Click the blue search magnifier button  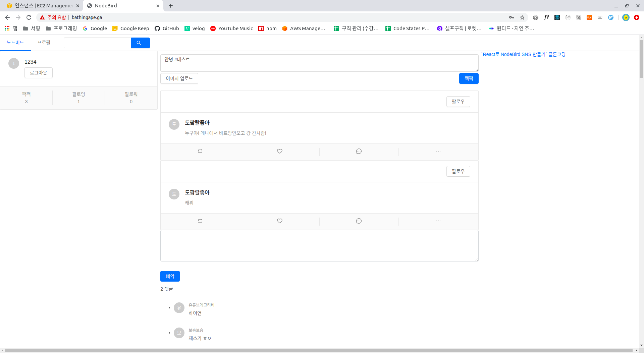(x=141, y=43)
